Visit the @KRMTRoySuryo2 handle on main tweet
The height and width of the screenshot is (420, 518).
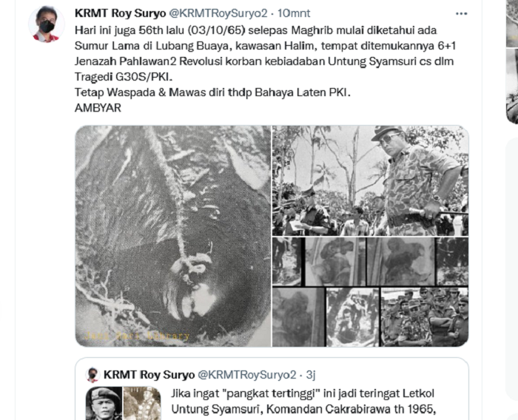[218, 13]
